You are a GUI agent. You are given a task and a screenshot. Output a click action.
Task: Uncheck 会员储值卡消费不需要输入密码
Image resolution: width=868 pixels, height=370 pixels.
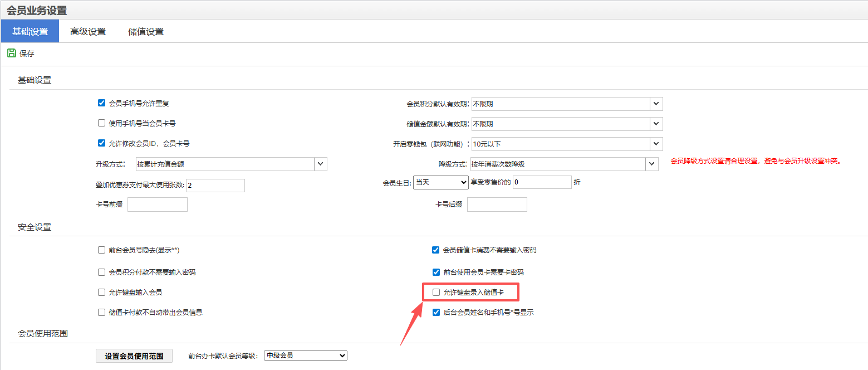(x=436, y=250)
